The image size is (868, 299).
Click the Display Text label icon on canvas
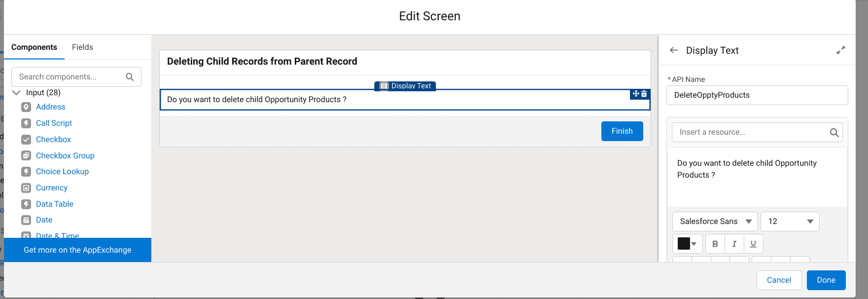click(384, 86)
